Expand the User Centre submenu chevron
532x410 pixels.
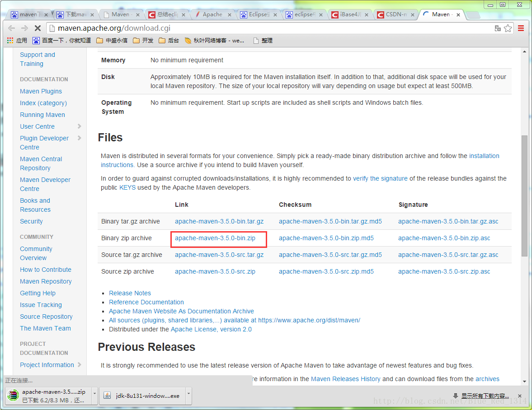(80, 126)
